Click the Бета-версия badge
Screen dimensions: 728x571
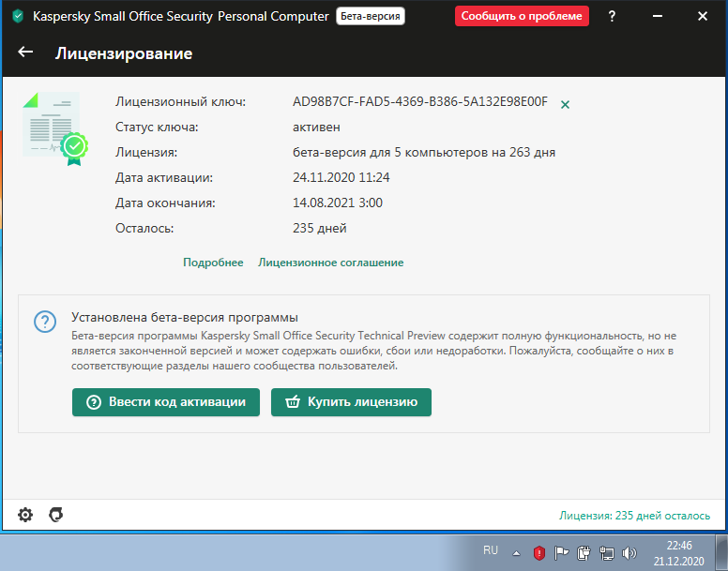pos(371,16)
